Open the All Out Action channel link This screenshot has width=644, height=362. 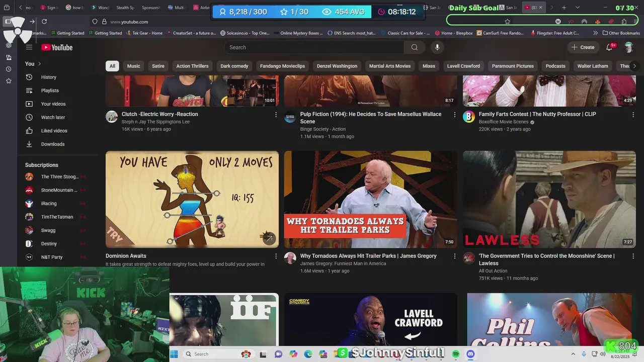493,271
